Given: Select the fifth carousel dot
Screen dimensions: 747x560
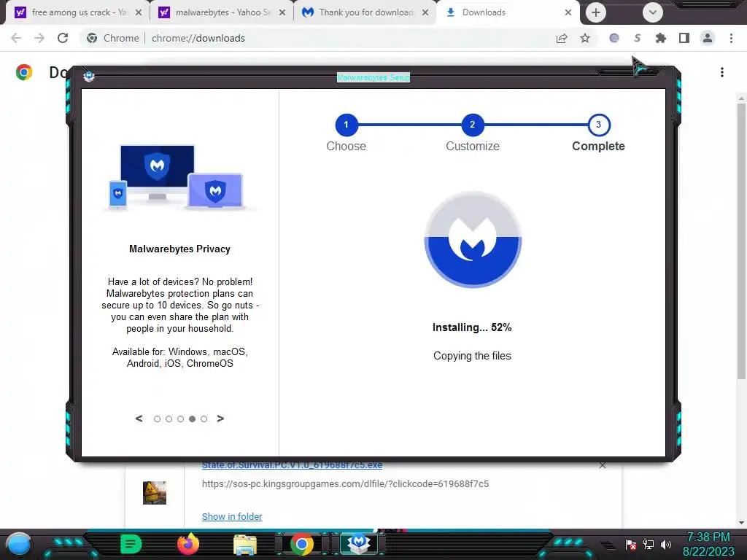Looking at the screenshot, I should 204,419.
